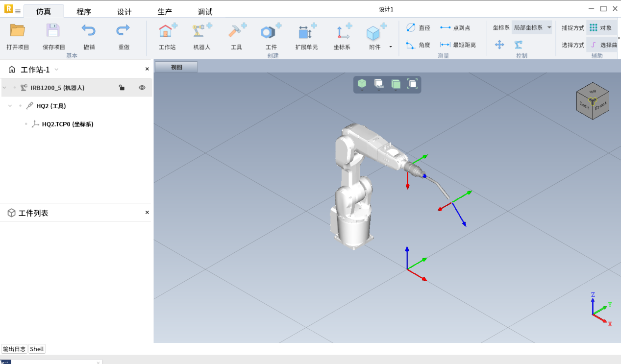Toggle the 对象 snap mode button

600,28
